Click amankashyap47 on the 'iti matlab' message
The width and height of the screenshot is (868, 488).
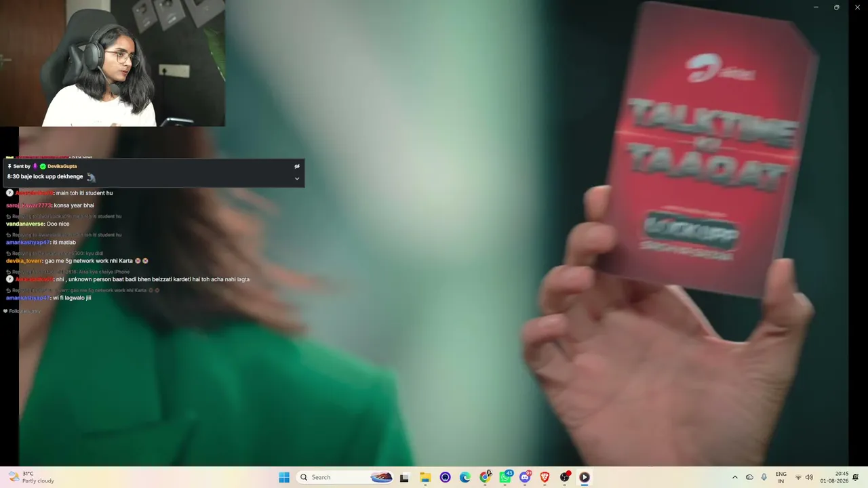coord(27,243)
